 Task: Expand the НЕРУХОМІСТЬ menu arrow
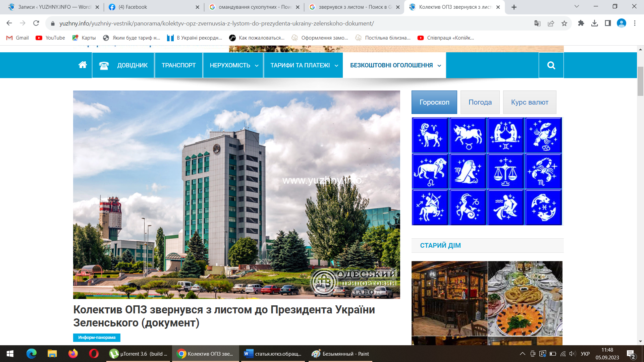tap(257, 66)
